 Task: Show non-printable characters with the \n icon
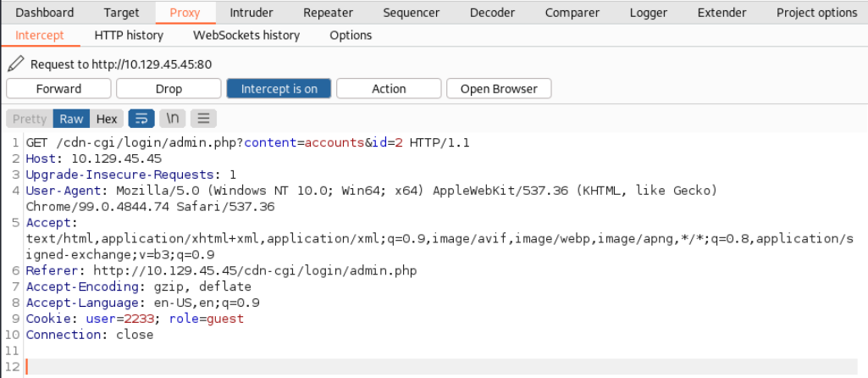pyautogui.click(x=173, y=119)
